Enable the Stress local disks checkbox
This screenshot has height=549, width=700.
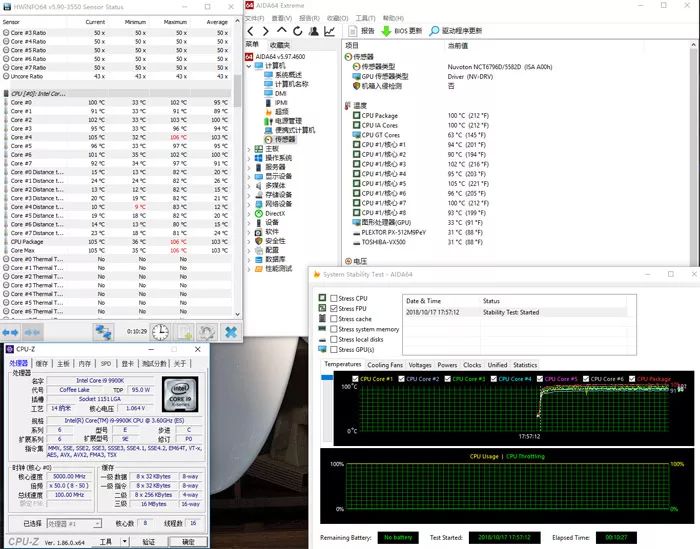[x=333, y=339]
